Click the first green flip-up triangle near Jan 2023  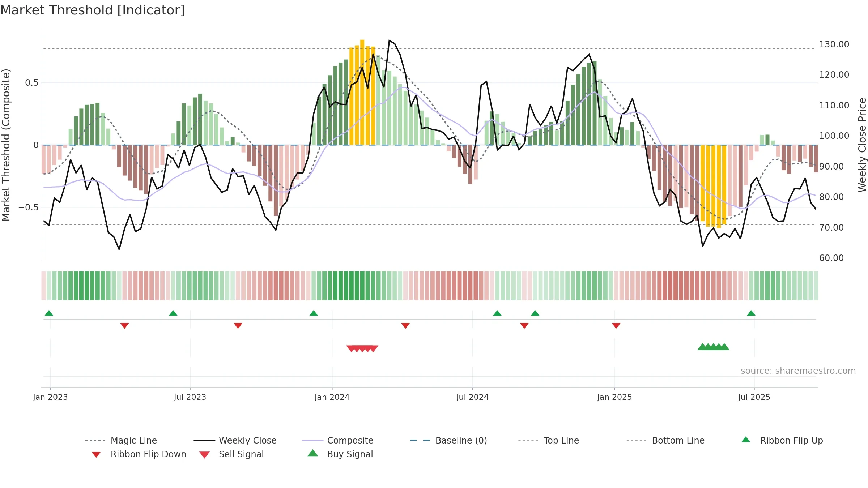(x=49, y=313)
